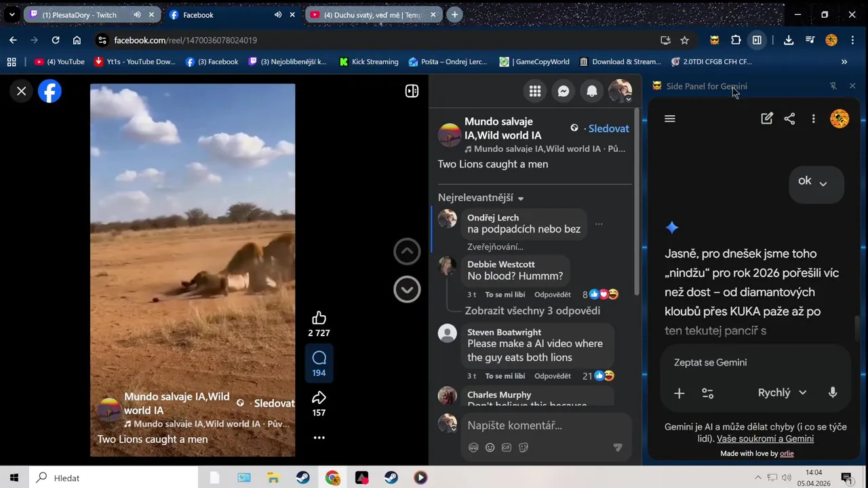Show all 3 replies under Debbie's comment
The width and height of the screenshot is (868, 488).
(x=532, y=310)
